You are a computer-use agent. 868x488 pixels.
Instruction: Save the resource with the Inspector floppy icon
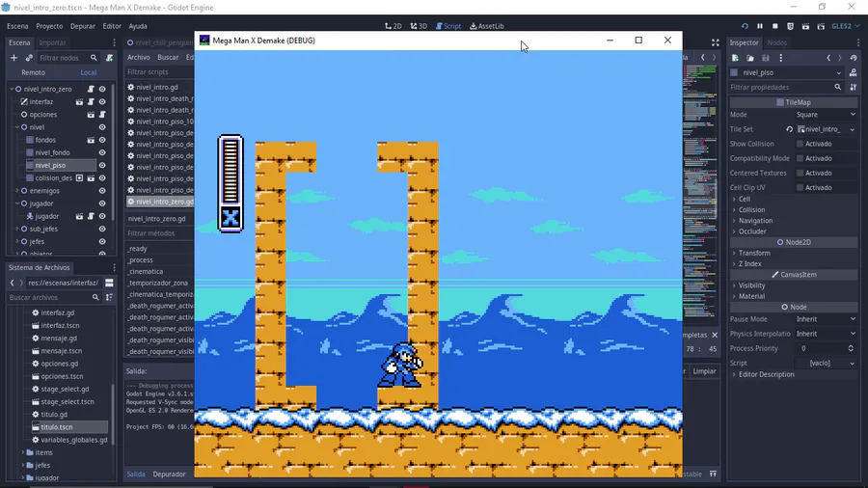766,58
